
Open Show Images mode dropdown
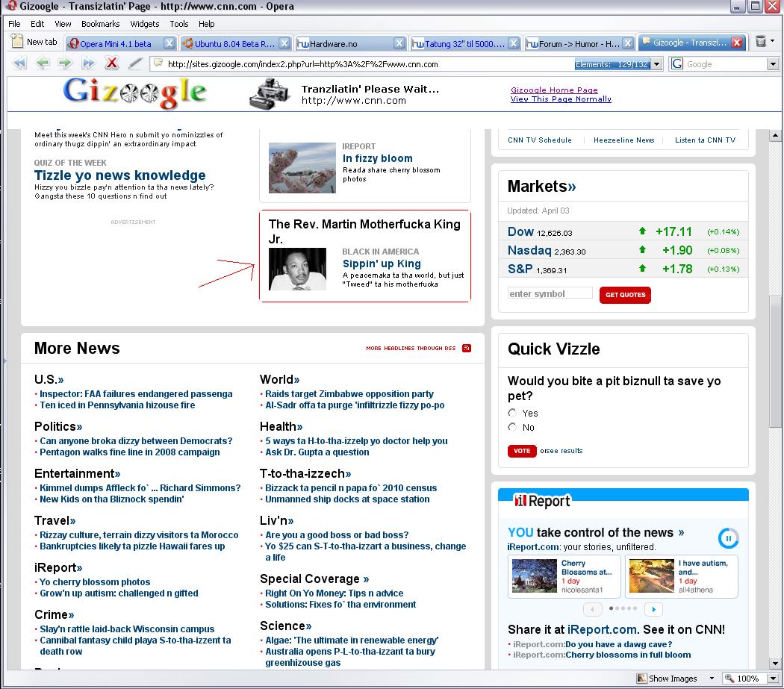(712, 679)
